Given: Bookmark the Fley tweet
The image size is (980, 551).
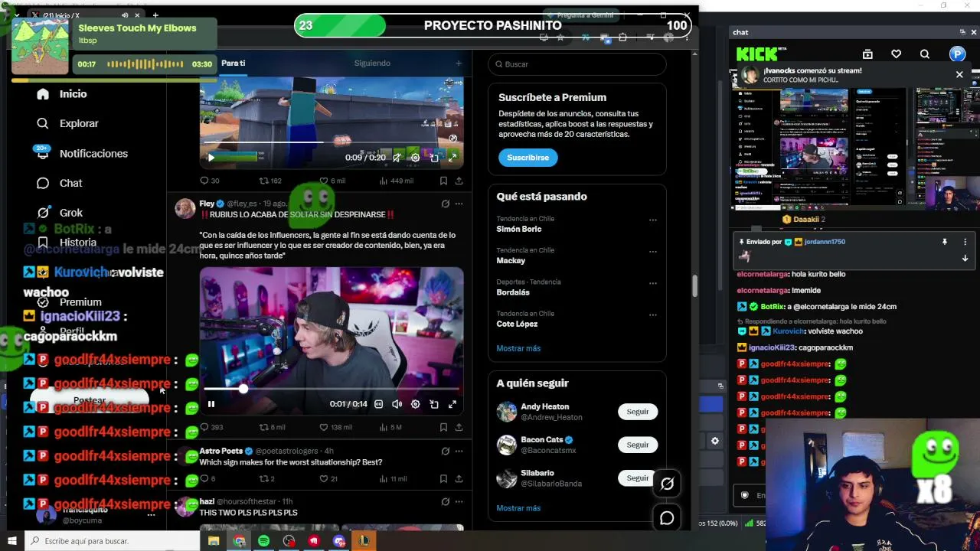Looking at the screenshot, I should (443, 427).
